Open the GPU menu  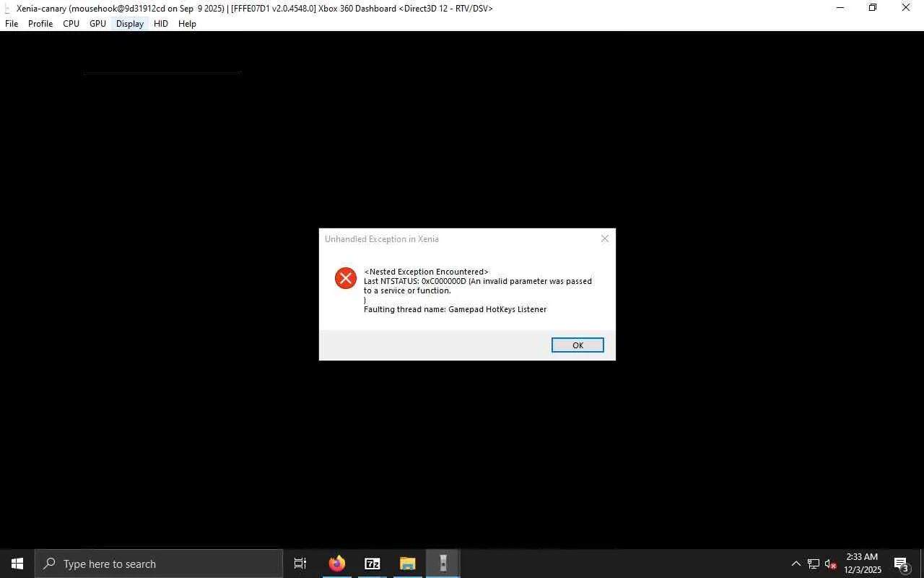click(x=97, y=24)
